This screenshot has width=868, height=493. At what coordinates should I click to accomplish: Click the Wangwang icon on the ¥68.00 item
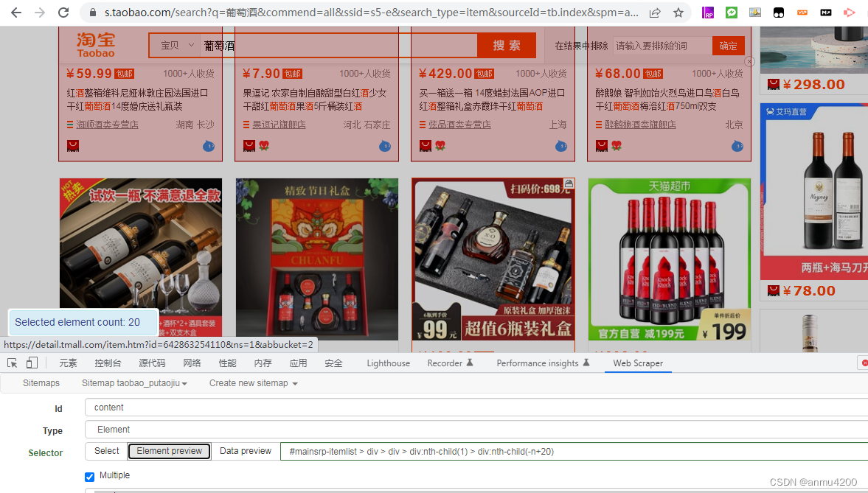[x=737, y=146]
